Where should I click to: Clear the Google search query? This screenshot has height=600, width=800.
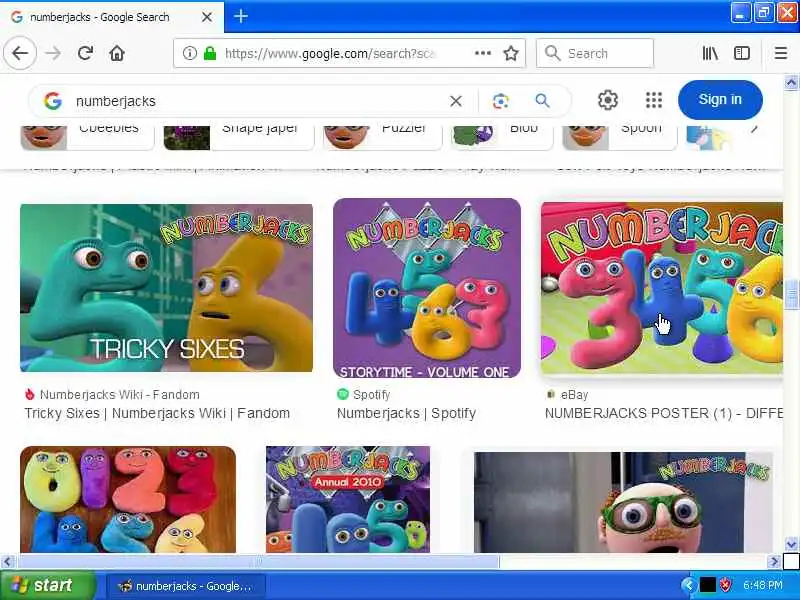point(456,101)
